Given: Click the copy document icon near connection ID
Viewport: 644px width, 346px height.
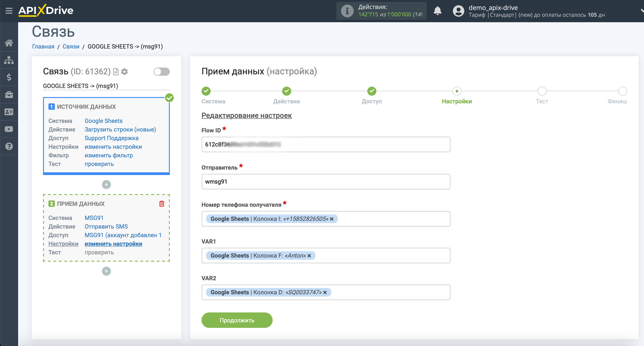Looking at the screenshot, I should tap(116, 72).
